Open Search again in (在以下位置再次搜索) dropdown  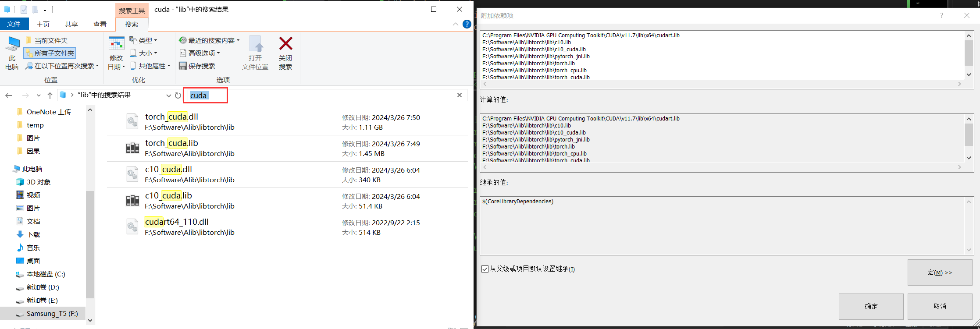pos(62,66)
